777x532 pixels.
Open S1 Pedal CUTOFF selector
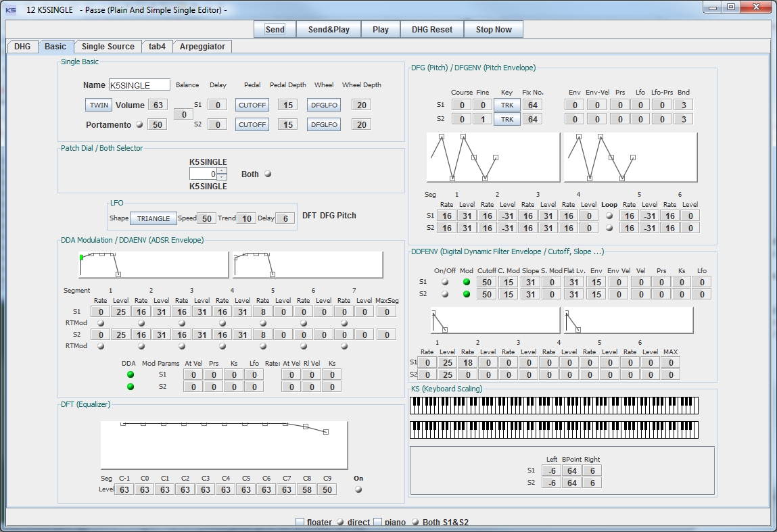coord(252,105)
